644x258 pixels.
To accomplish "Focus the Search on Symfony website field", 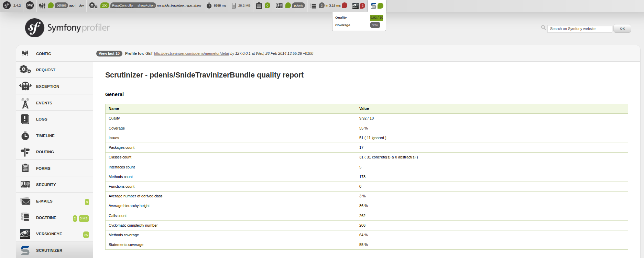I will [x=580, y=29].
